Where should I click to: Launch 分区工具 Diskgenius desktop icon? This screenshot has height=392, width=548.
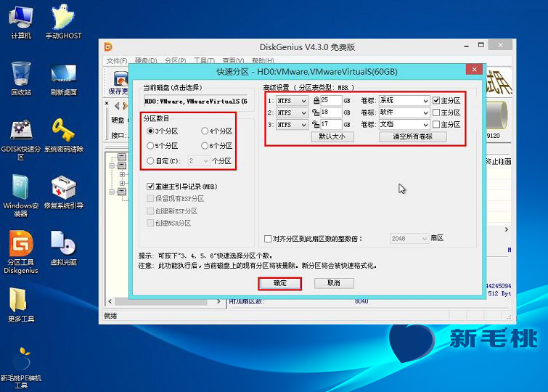pos(21,252)
